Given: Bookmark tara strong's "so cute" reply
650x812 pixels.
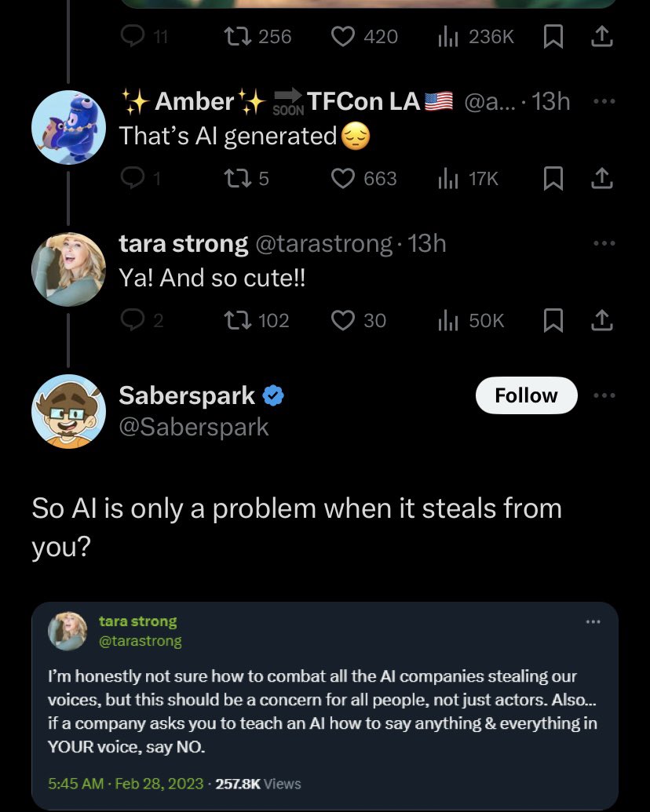Looking at the screenshot, I should [553, 321].
